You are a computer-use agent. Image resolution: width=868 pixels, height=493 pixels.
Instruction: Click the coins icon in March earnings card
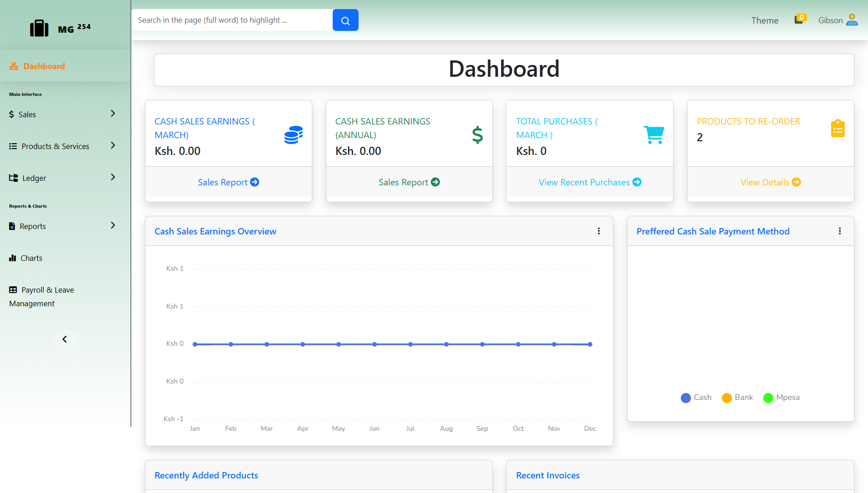(x=294, y=135)
